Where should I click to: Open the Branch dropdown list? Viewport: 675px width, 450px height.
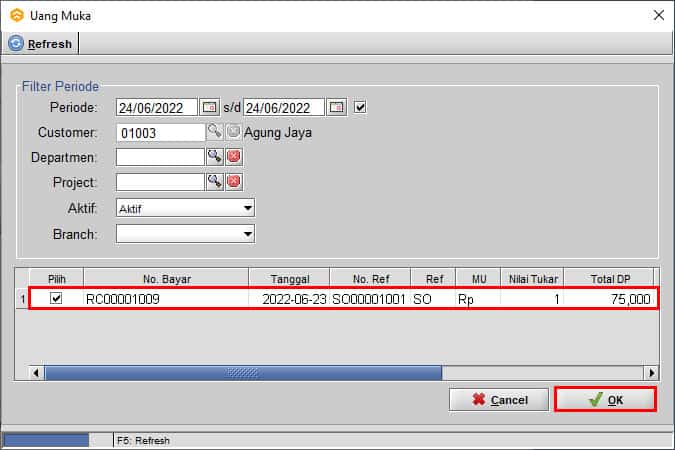coord(247,234)
